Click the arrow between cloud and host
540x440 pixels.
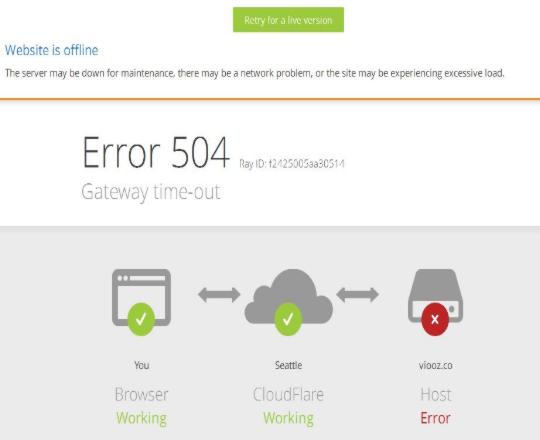point(357,295)
